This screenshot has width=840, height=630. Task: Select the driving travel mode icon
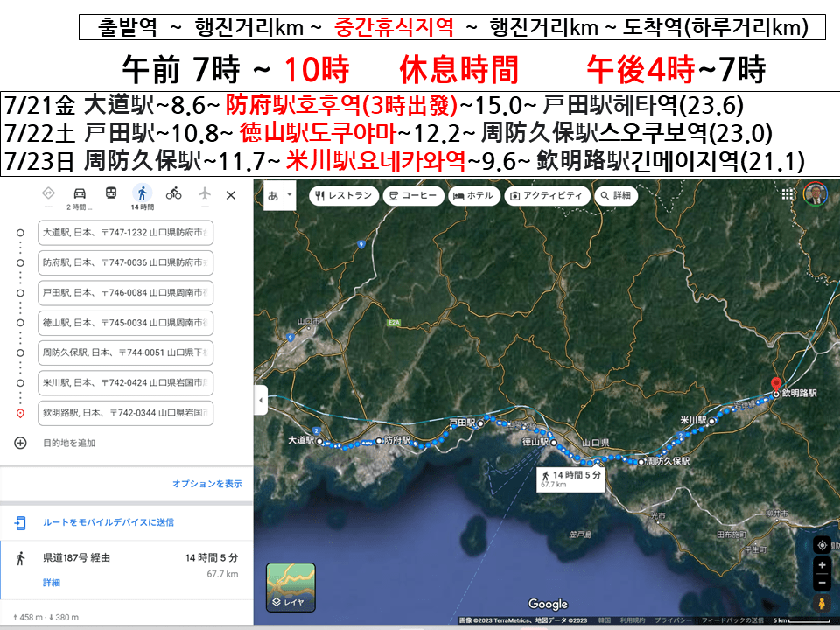coord(80,193)
